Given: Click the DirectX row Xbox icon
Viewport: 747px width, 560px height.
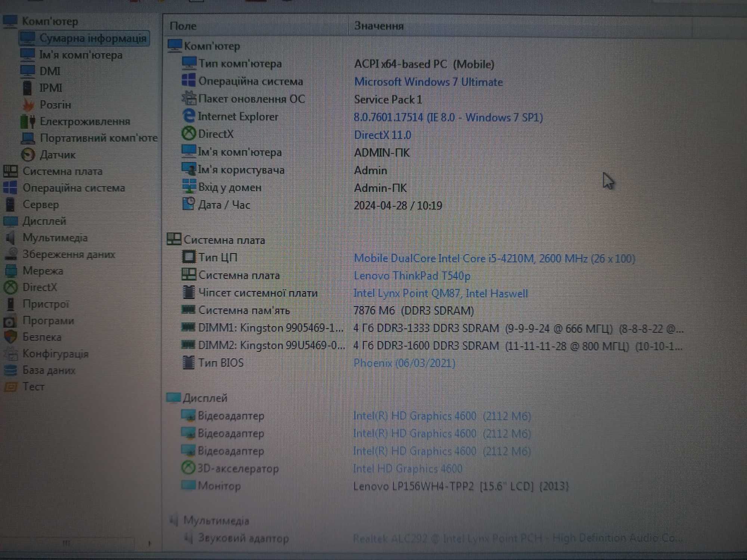Looking at the screenshot, I should [x=189, y=133].
